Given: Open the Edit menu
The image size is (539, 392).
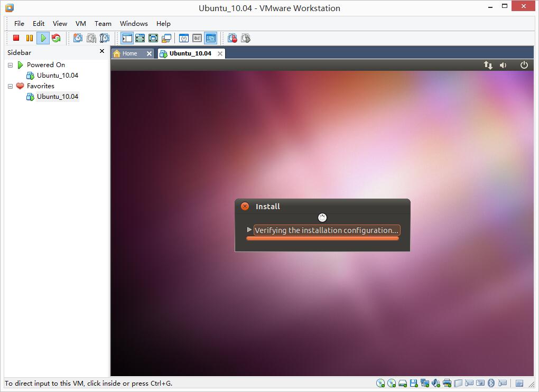Looking at the screenshot, I should pyautogui.click(x=39, y=23).
